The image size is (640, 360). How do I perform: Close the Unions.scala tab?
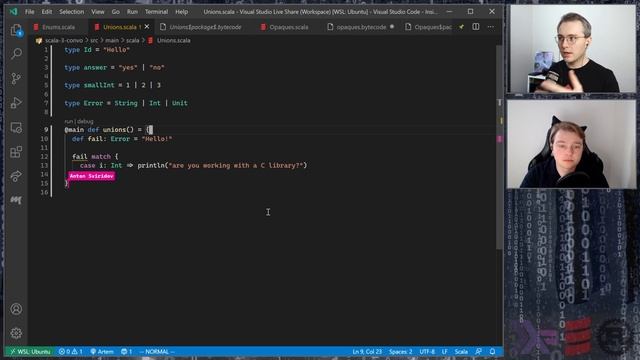click(x=147, y=27)
